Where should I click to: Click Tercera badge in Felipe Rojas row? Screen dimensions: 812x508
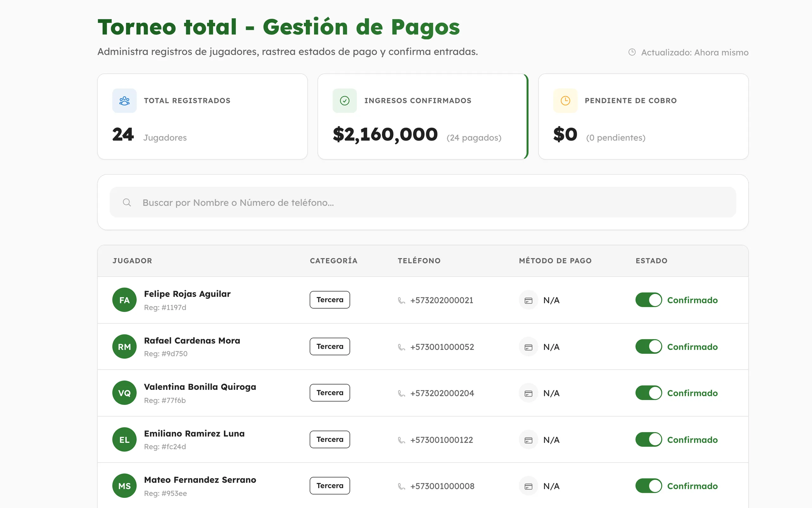pos(330,300)
